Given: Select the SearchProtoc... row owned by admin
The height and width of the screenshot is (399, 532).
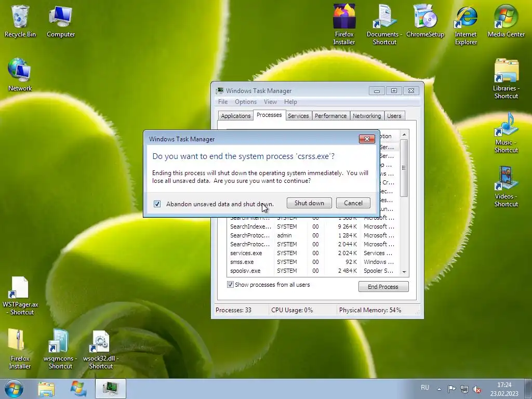Looking at the screenshot, I should (x=313, y=235).
